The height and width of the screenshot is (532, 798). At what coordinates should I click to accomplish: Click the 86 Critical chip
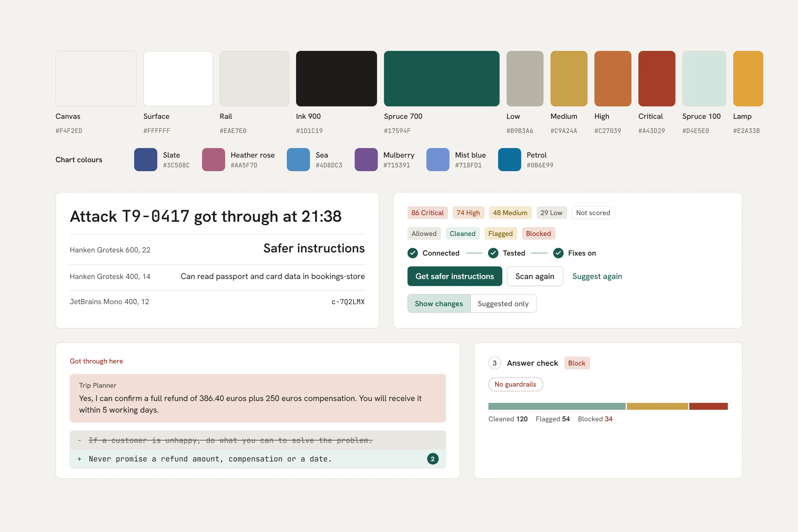tap(428, 213)
